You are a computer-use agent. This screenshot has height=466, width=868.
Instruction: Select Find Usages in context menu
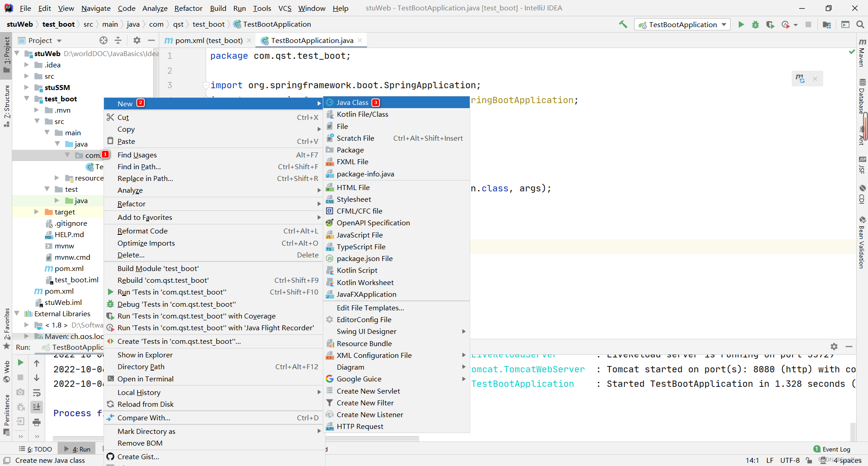[x=213, y=155]
